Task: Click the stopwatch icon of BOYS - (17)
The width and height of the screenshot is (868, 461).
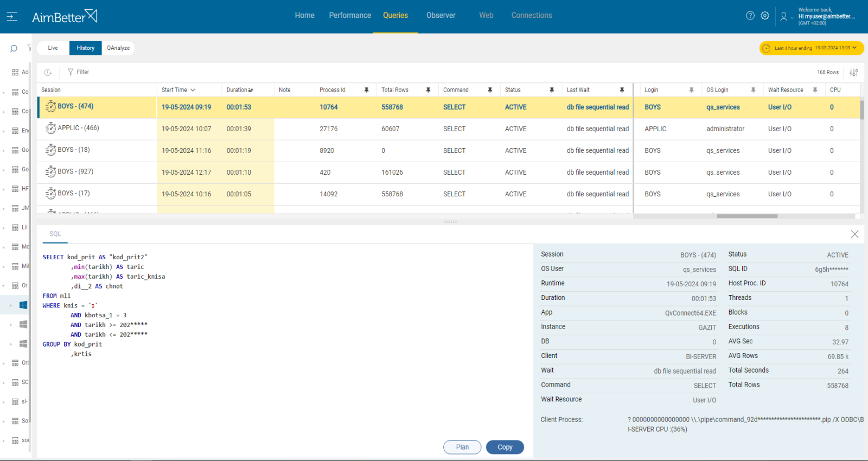Action: click(x=50, y=193)
